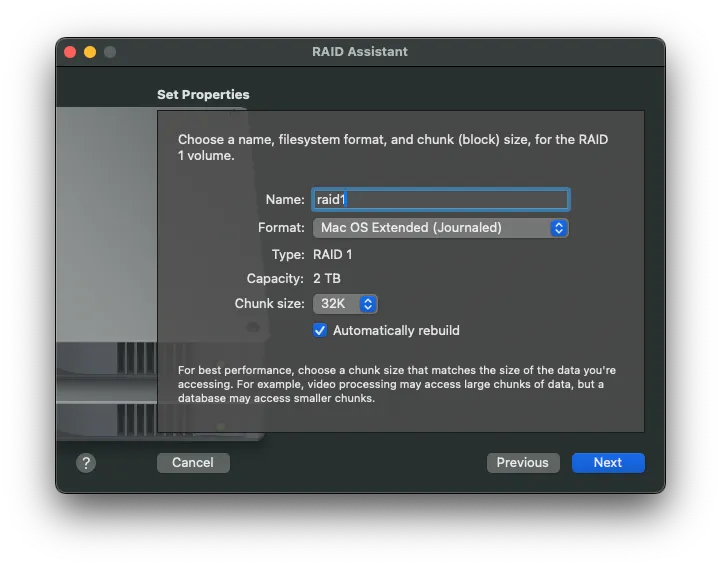Image resolution: width=721 pixels, height=567 pixels.
Task: Cancel the RAID setup
Action: click(x=193, y=462)
